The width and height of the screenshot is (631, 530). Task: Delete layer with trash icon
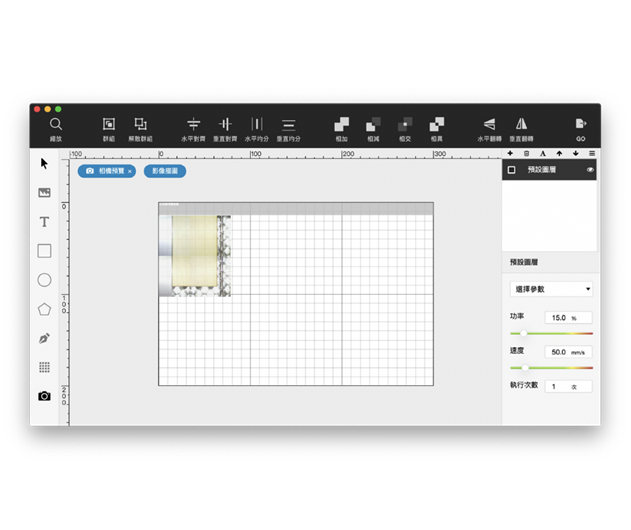tap(527, 154)
